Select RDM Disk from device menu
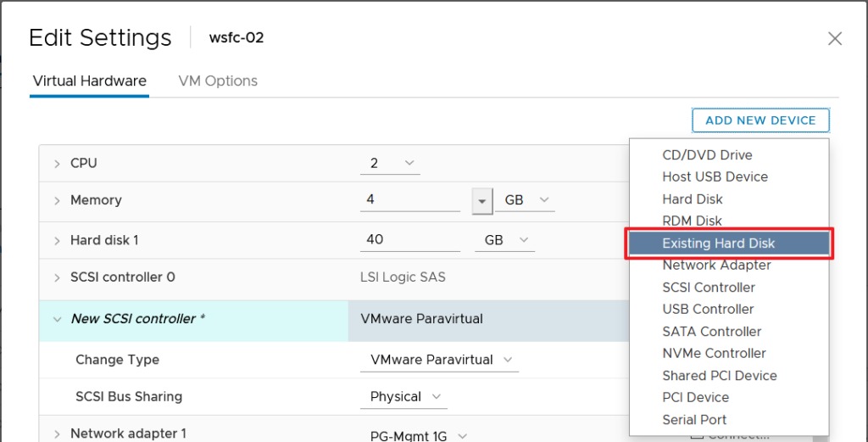The height and width of the screenshot is (442, 868). 692,221
